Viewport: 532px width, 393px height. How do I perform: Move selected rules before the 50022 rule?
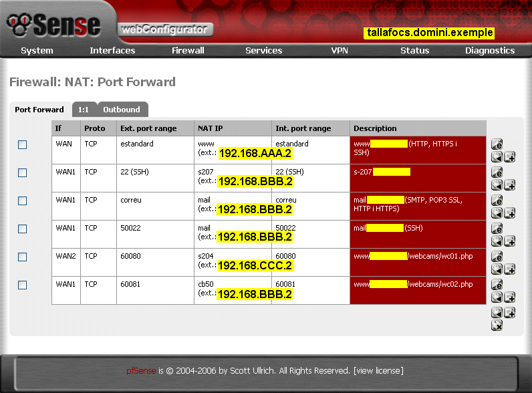pos(497,241)
